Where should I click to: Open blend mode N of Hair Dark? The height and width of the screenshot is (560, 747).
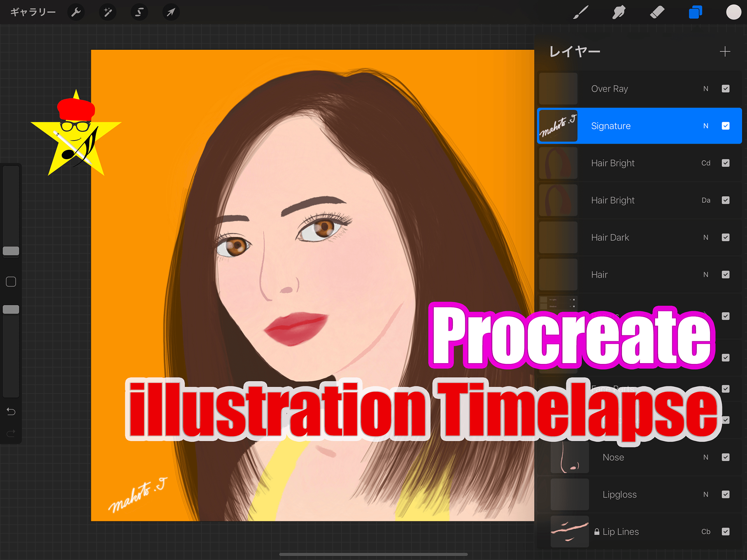(706, 237)
